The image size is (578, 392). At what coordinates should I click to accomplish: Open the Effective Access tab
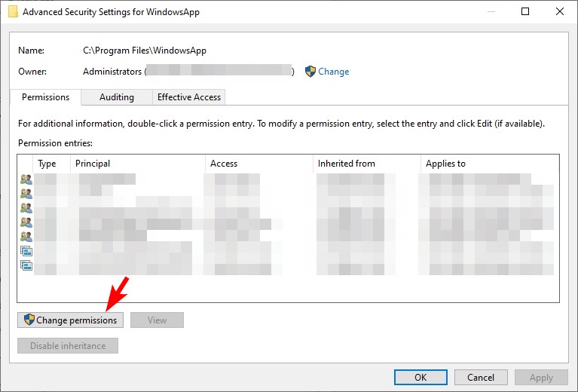188,97
